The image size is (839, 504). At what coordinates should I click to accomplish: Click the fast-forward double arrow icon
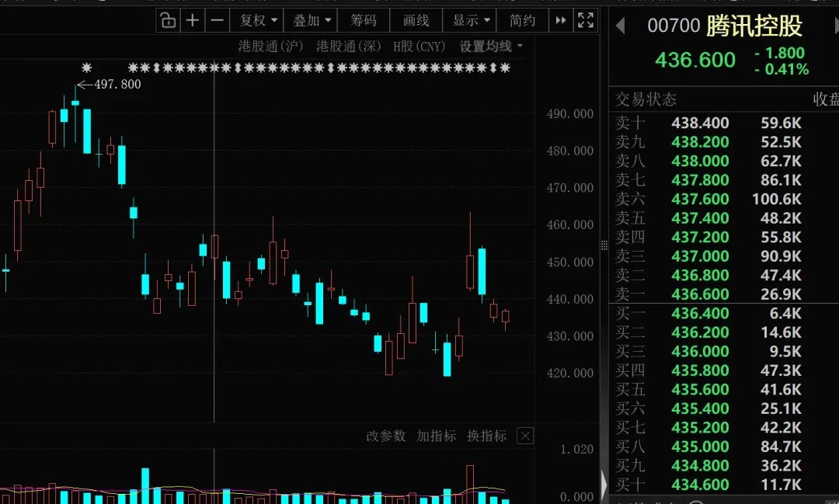[560, 20]
